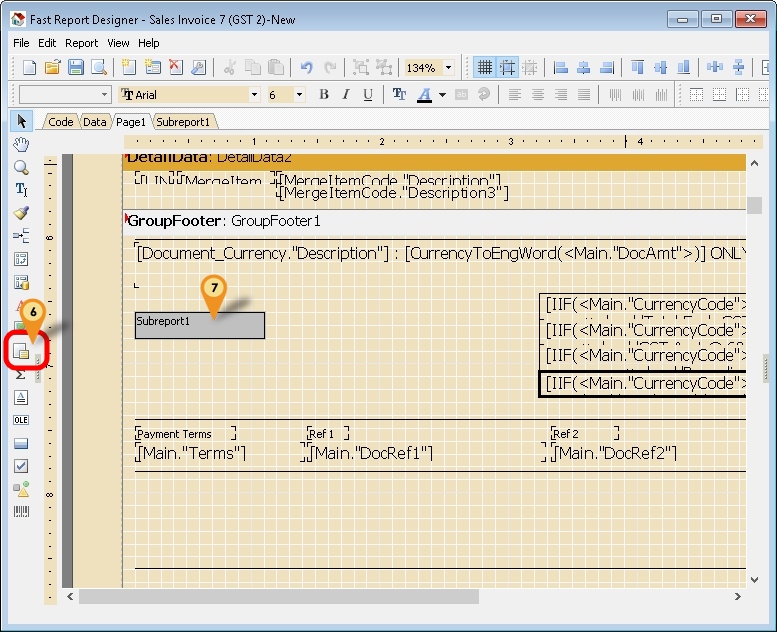Switch to the Subreport1 tab
The height and width of the screenshot is (632, 777).
183,122
